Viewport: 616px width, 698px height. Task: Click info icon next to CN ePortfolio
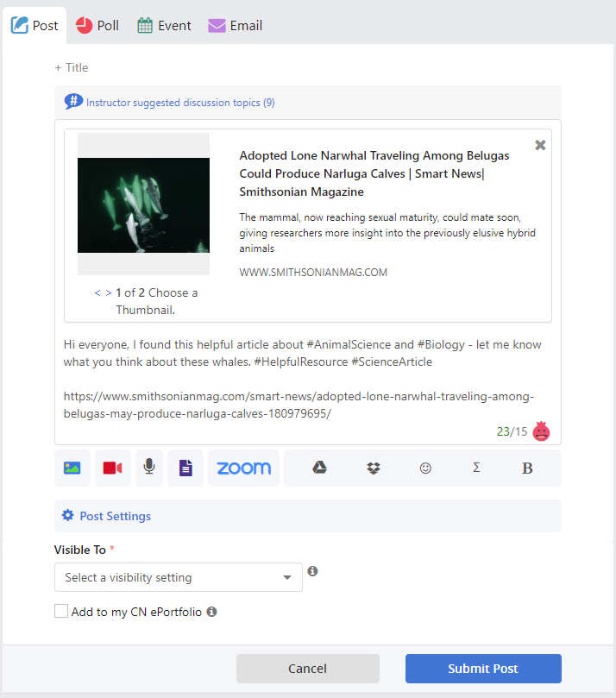point(212,612)
